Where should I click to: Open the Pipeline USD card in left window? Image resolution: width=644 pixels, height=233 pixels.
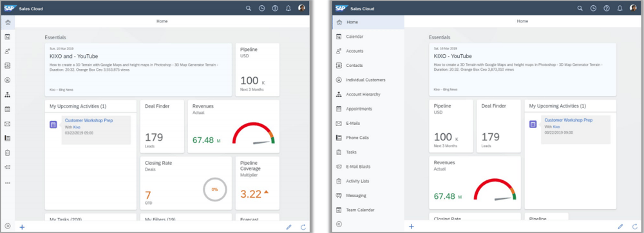tap(258, 70)
